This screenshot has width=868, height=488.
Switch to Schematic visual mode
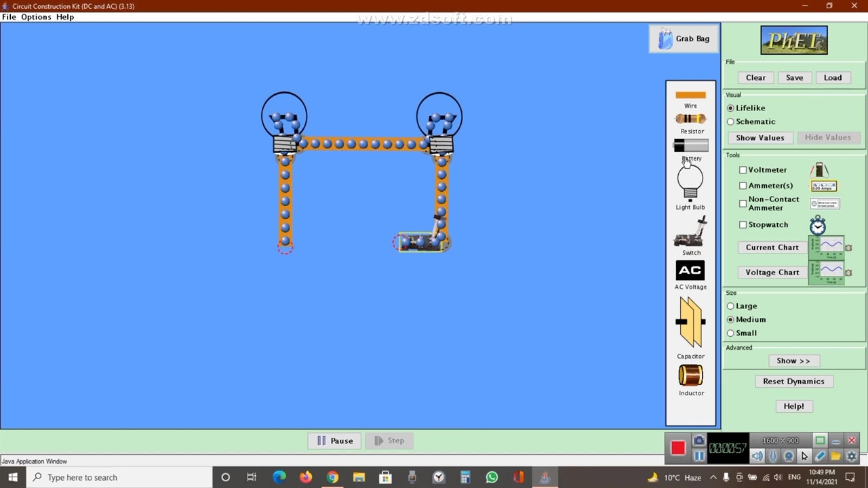point(731,122)
